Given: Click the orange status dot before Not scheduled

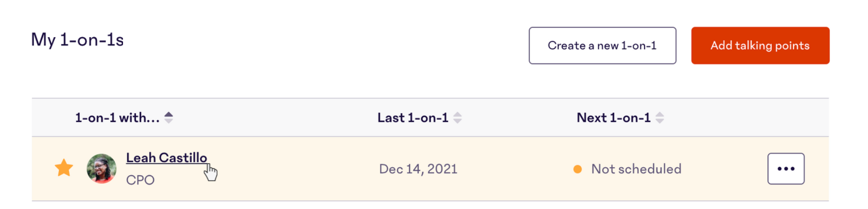Looking at the screenshot, I should point(578,169).
